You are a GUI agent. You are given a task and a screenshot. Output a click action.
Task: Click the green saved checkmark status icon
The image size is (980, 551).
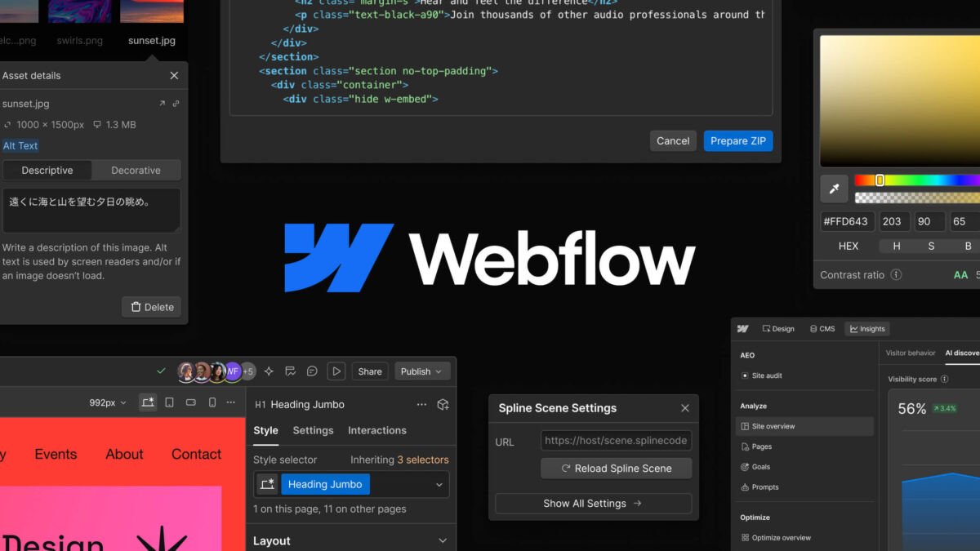tap(161, 371)
